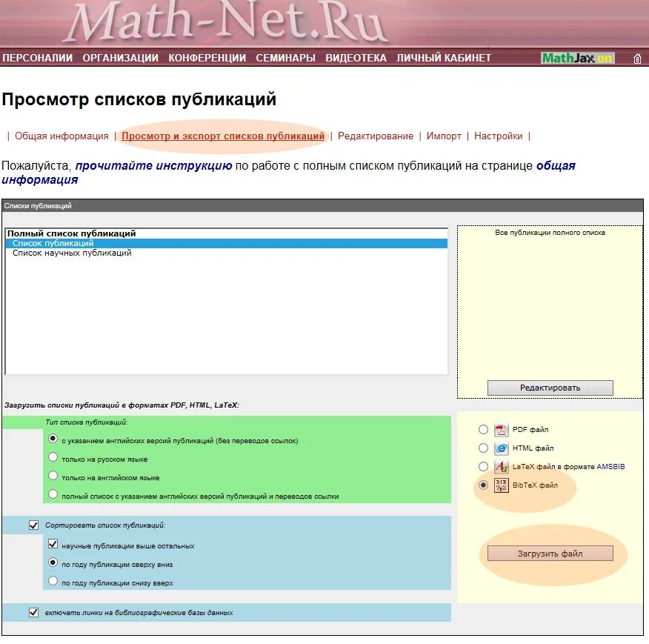Click the 'Загрузить файл' button
This screenshot has height=644, width=649.
550,554
